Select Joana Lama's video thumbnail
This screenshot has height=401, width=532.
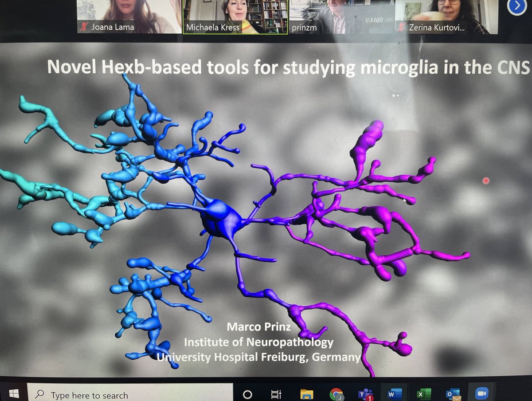[129, 16]
